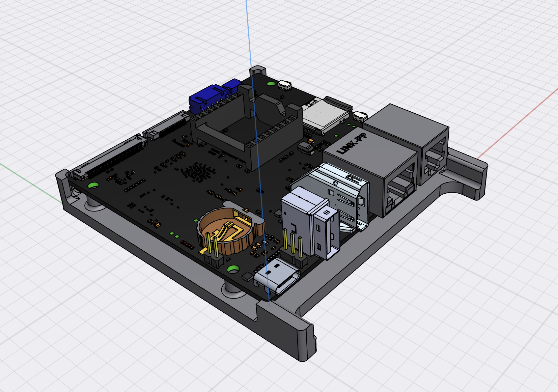Select the green mounting hole near USB-C port
The width and height of the screenshot is (558, 392).
click(233, 269)
